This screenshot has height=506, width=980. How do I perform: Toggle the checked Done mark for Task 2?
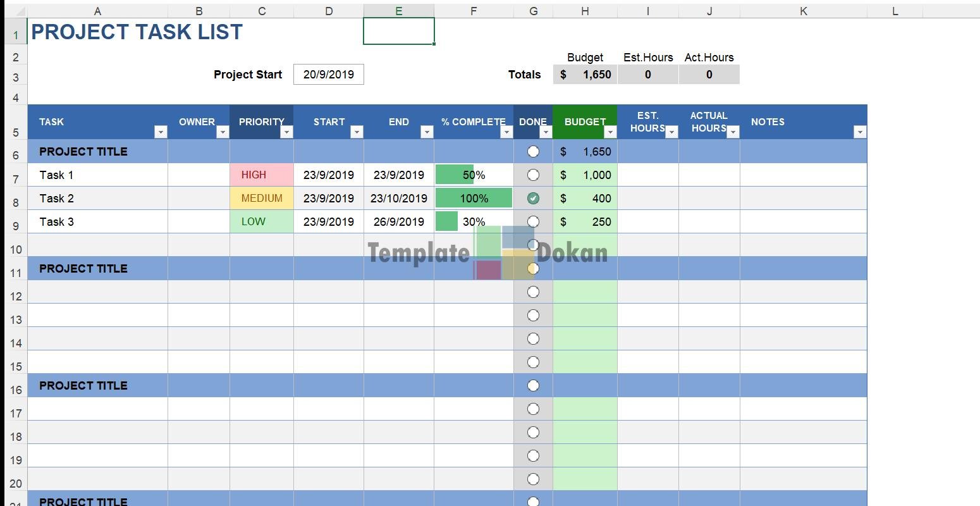point(533,198)
